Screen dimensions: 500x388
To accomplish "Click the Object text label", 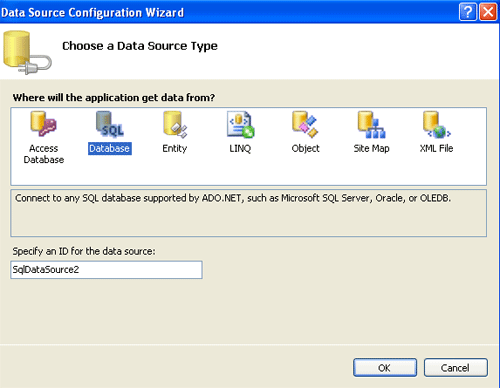I will point(305,148).
